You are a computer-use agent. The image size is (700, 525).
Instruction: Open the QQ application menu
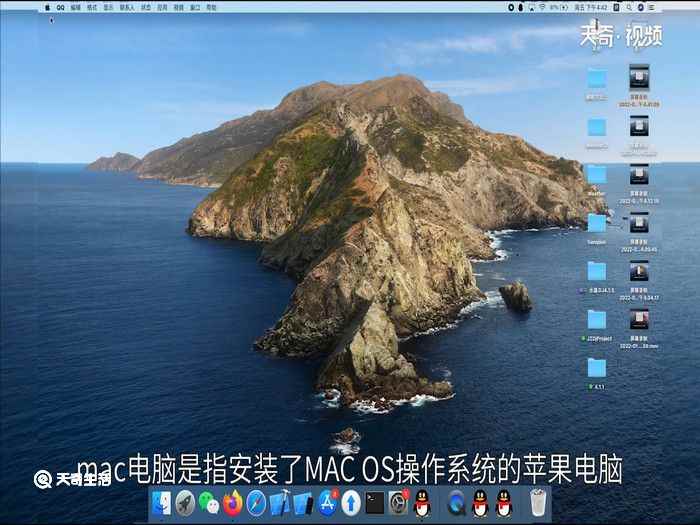click(60, 7)
